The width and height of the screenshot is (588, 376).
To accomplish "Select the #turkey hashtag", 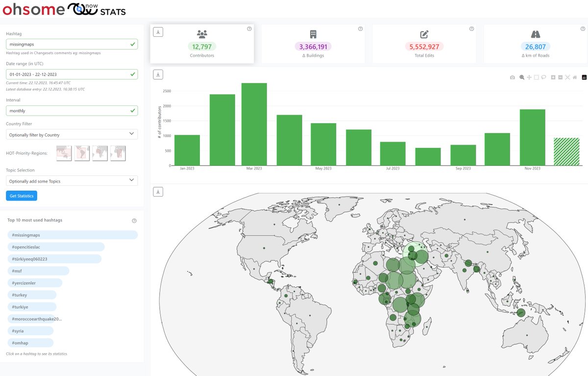I will (x=32, y=295).
